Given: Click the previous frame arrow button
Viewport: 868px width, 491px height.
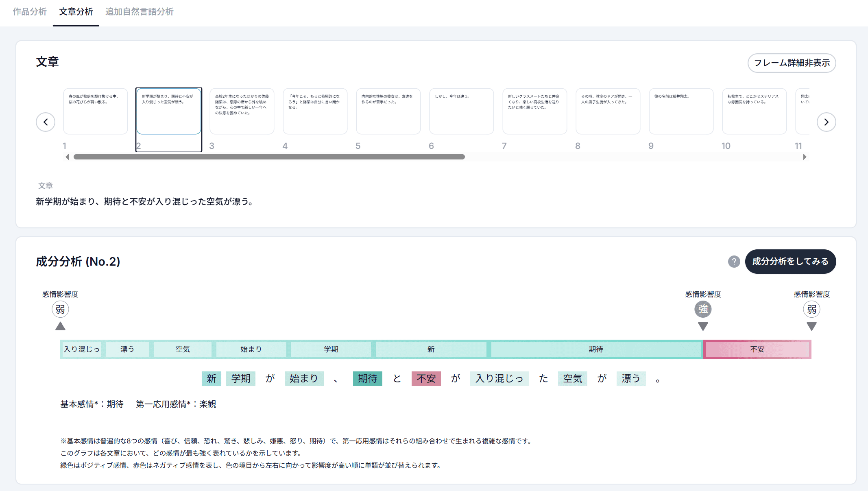Looking at the screenshot, I should click(46, 122).
